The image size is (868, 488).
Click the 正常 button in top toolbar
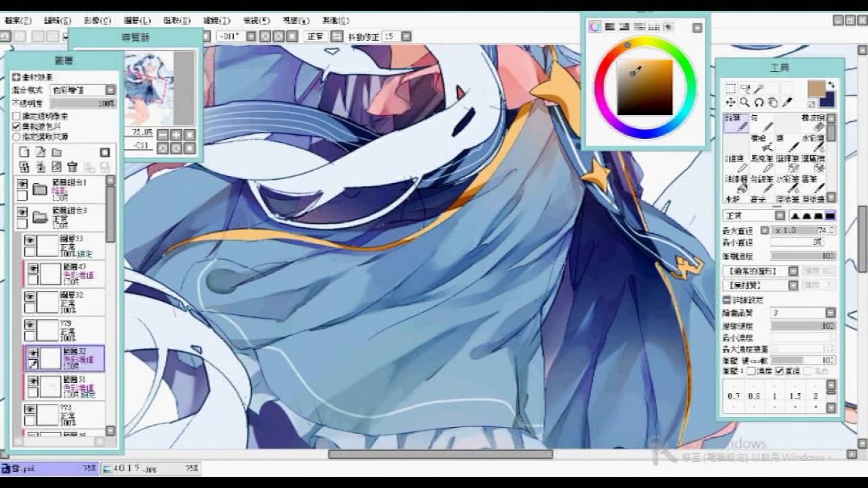(x=315, y=37)
